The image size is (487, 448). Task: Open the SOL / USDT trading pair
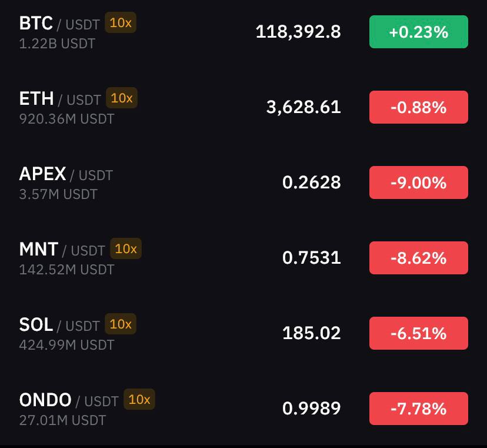[243, 333]
